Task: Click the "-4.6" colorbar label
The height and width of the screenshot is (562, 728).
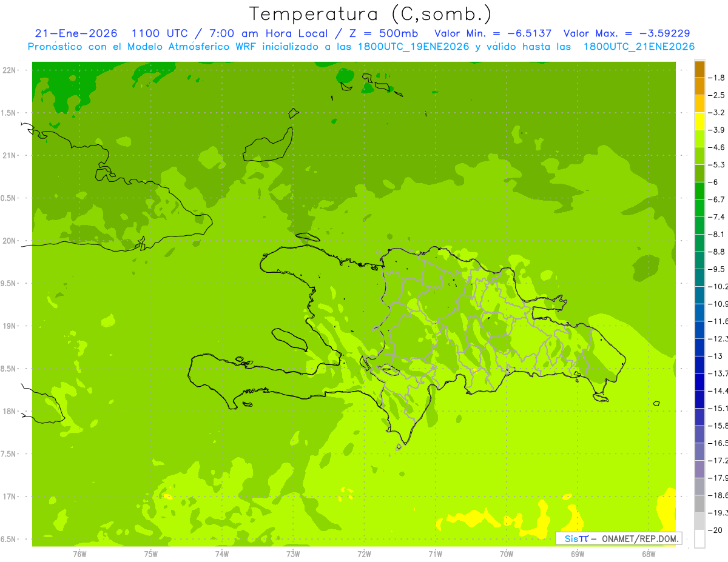Action: coord(718,147)
